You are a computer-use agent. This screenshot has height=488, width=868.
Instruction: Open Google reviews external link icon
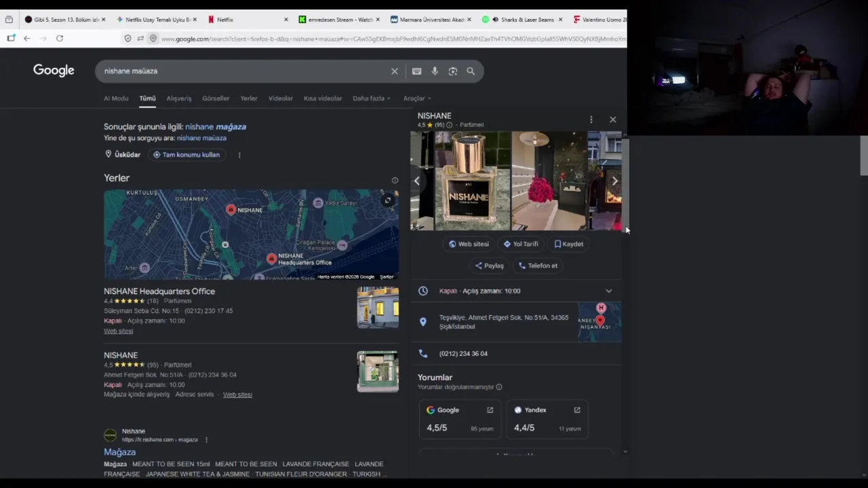click(x=490, y=410)
